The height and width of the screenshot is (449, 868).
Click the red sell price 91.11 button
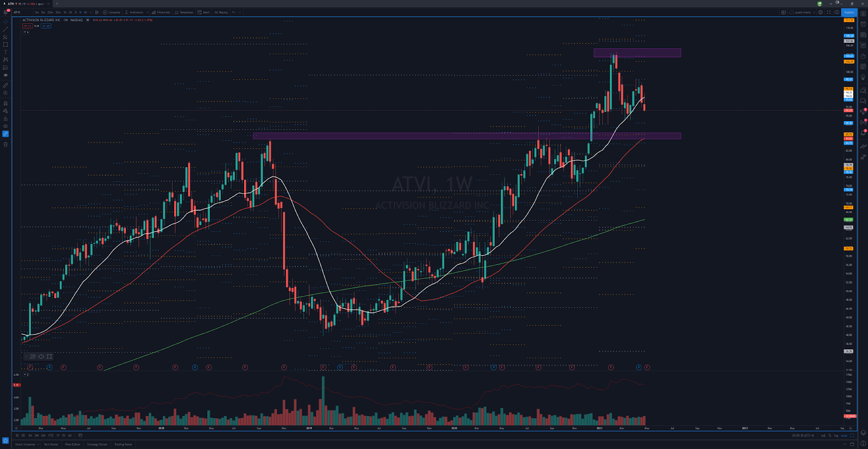[x=27, y=25]
